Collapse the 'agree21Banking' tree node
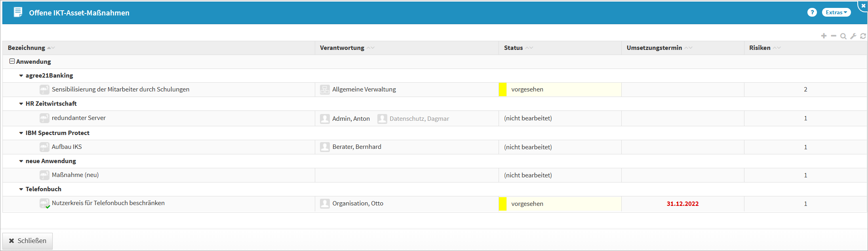Screen dimensions: 868x251 point(21,76)
